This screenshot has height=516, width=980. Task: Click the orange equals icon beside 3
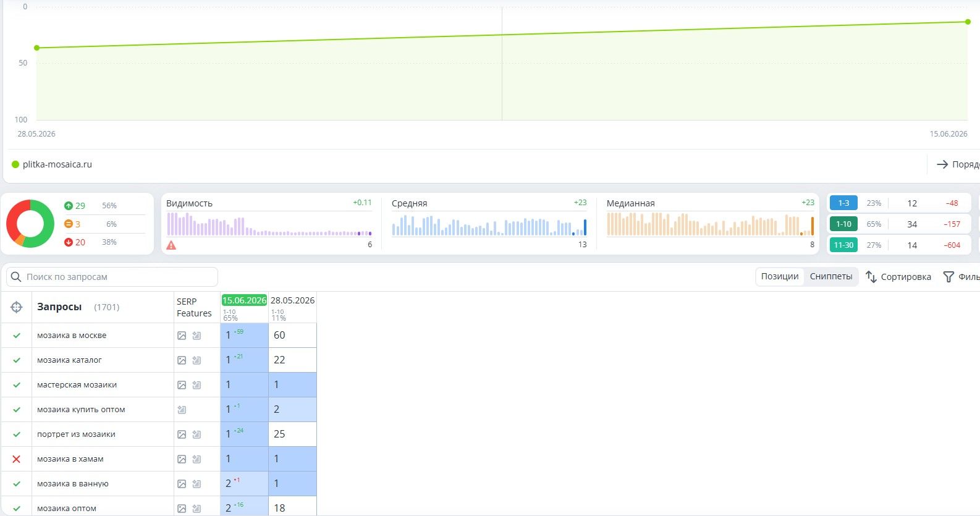pyautogui.click(x=69, y=224)
